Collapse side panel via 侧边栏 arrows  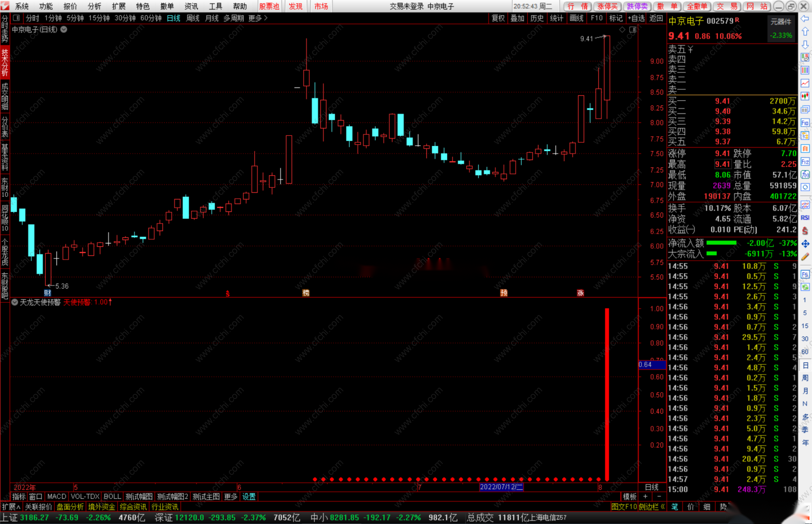click(663, 507)
